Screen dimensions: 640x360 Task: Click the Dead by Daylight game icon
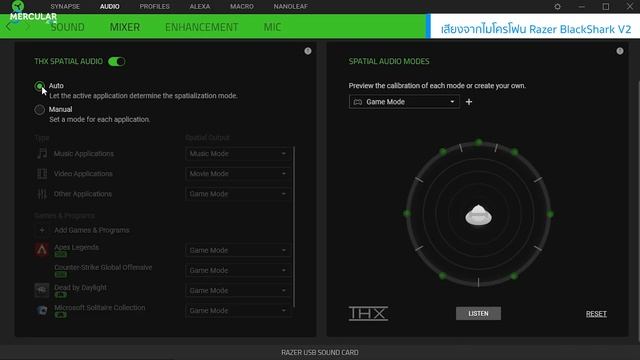tap(42, 290)
